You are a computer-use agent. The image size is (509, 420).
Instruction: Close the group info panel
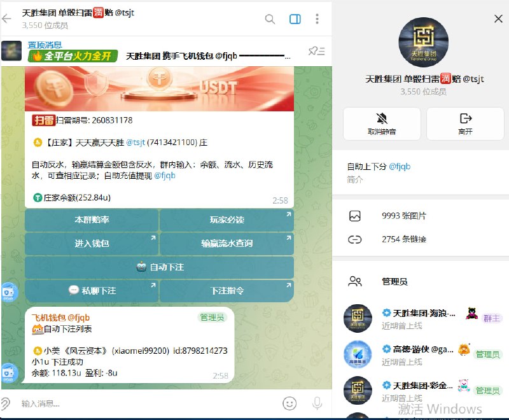pyautogui.click(x=498, y=19)
